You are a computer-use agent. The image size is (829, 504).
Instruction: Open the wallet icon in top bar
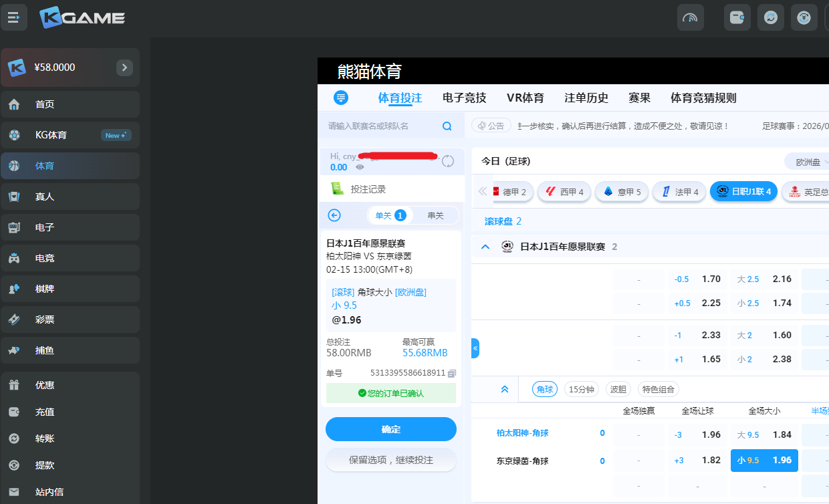pos(737,17)
